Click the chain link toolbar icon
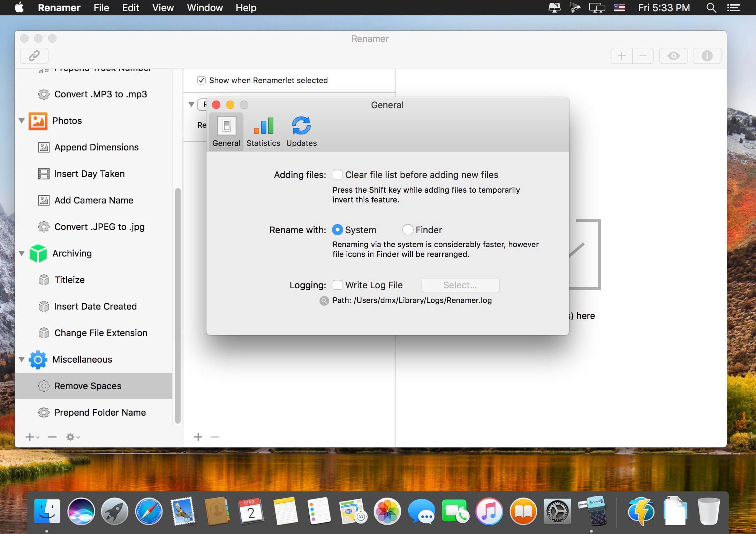756x534 pixels. coord(34,56)
